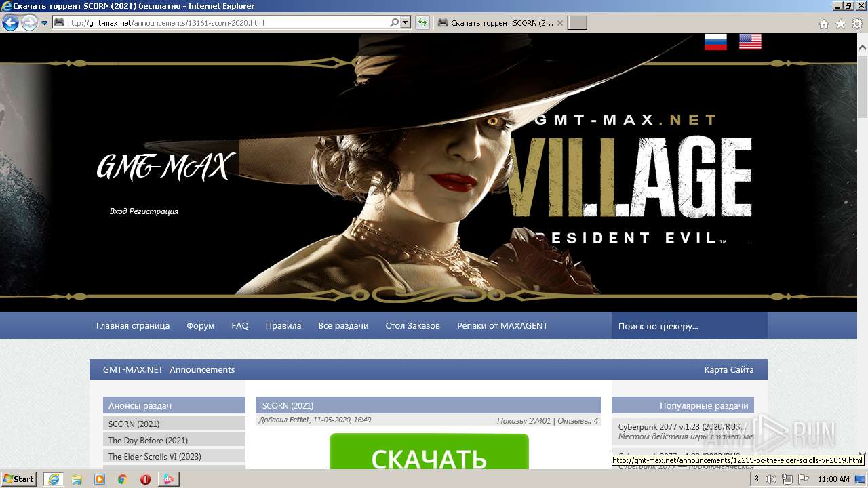Open The Elder Scrolls VI (2023) announcement
The image size is (868, 488).
click(155, 456)
